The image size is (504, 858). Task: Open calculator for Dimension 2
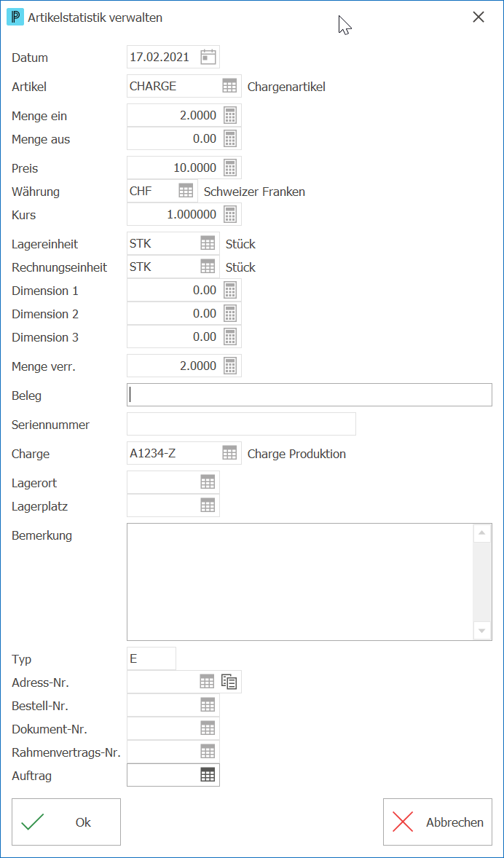(230, 313)
